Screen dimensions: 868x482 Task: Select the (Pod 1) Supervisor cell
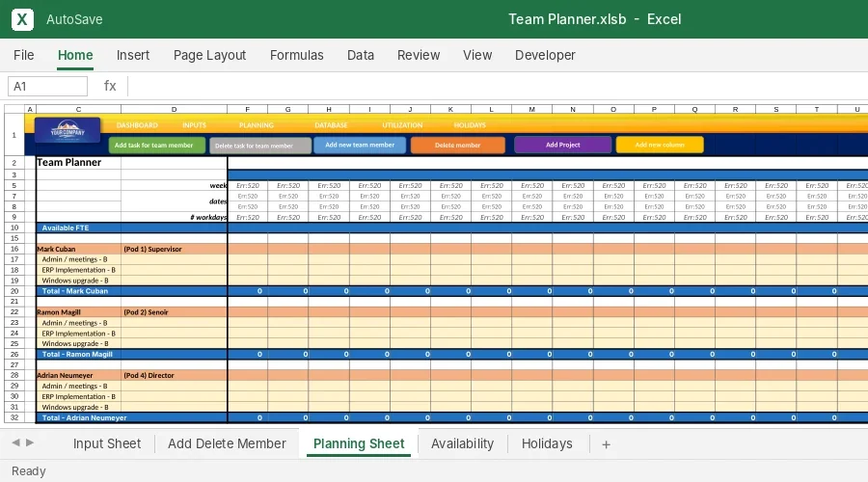click(174, 249)
